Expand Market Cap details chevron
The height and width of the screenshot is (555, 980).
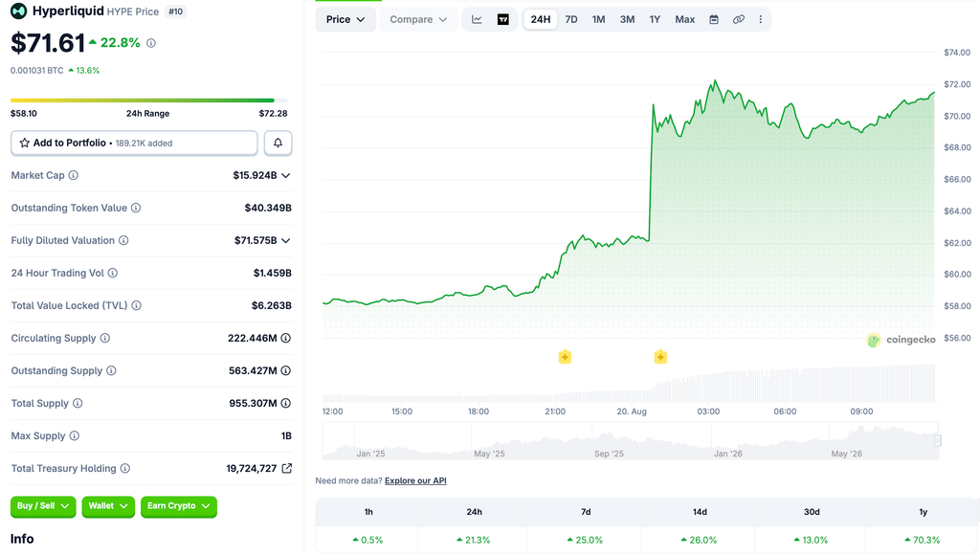pyautogui.click(x=285, y=176)
